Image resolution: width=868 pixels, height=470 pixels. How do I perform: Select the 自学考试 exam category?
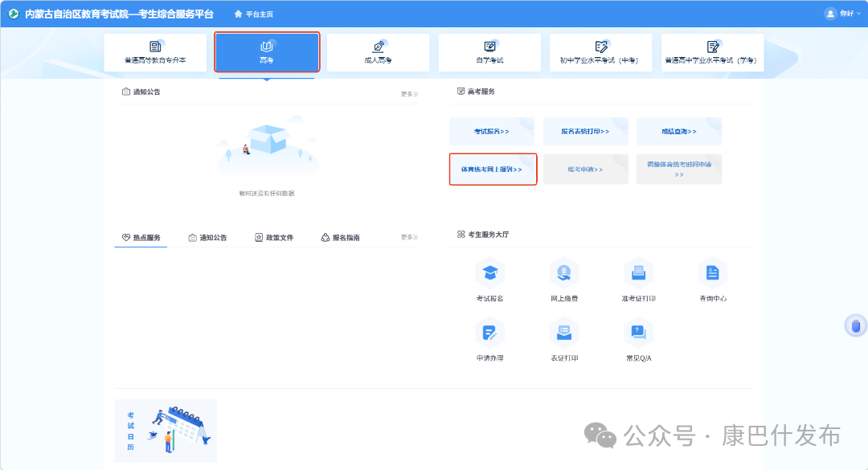[x=489, y=52]
